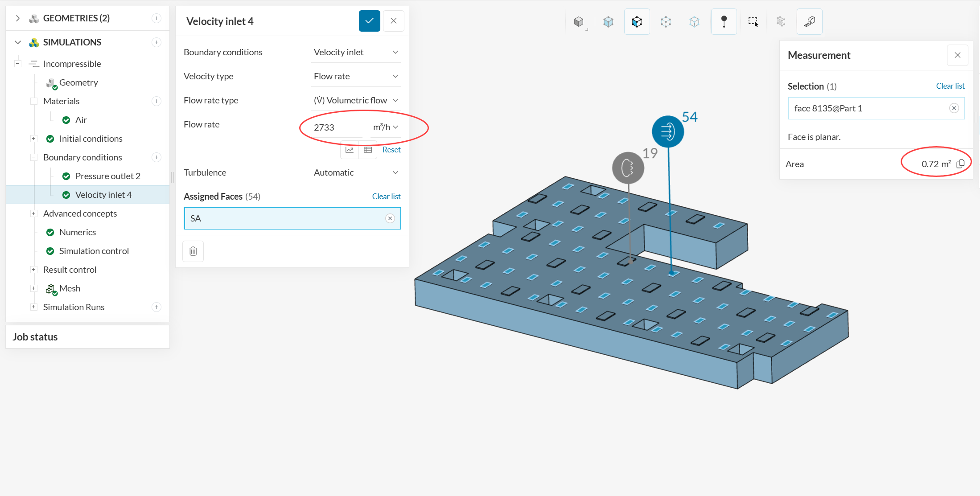This screenshot has height=496, width=980.
Task: Expand the GEOMETRIES section
Action: point(17,18)
